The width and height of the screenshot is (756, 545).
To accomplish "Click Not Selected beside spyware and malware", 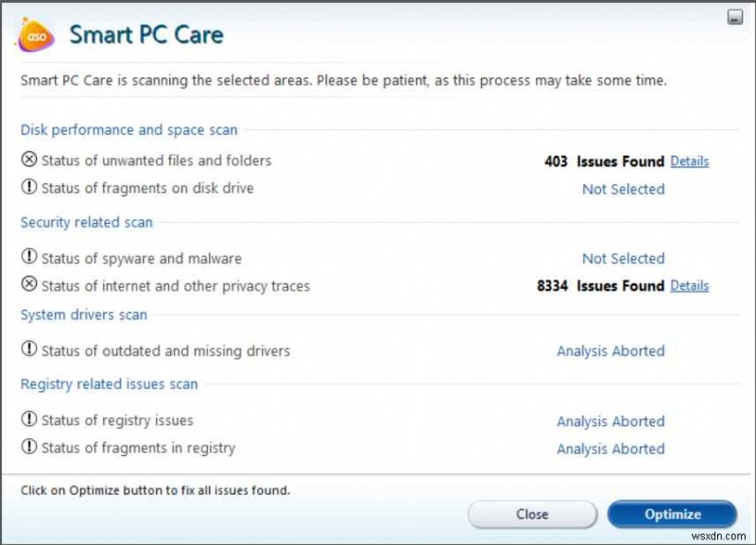I will click(623, 258).
